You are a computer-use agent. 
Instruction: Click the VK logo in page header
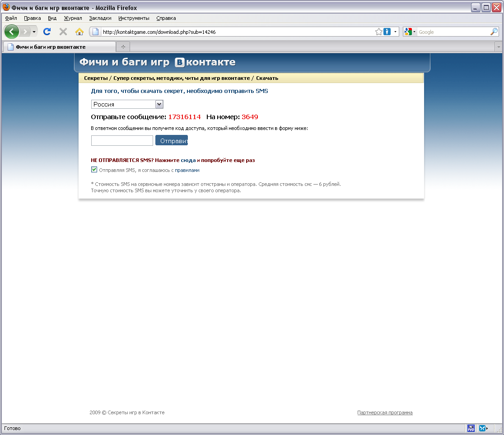(x=180, y=62)
